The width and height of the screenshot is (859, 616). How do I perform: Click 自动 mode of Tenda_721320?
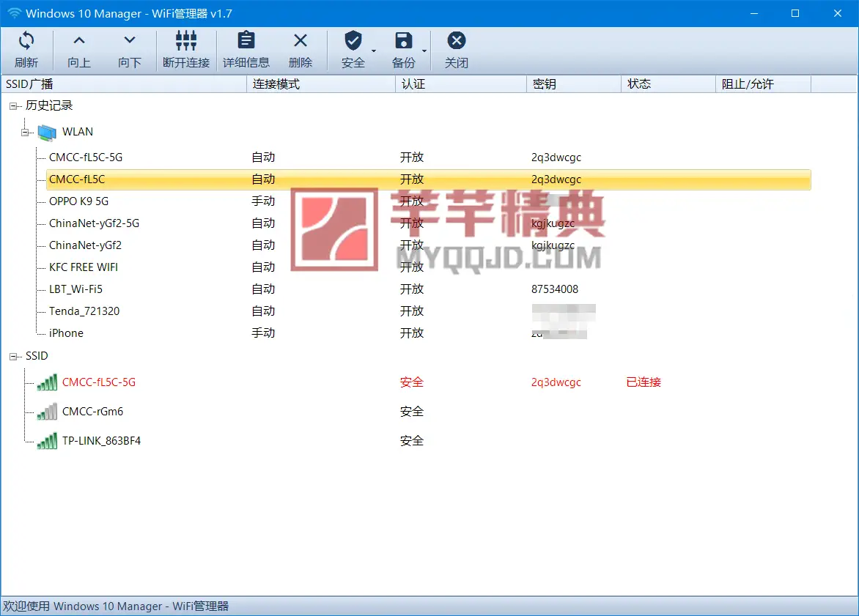(x=263, y=311)
